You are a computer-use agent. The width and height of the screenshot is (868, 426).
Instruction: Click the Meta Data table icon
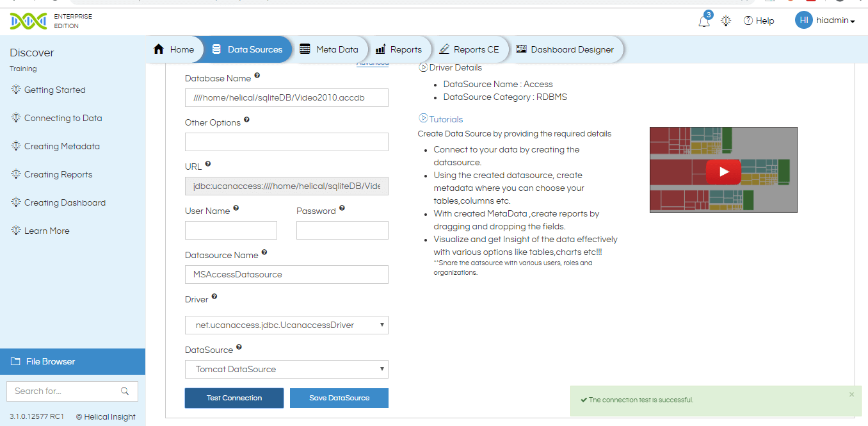305,49
